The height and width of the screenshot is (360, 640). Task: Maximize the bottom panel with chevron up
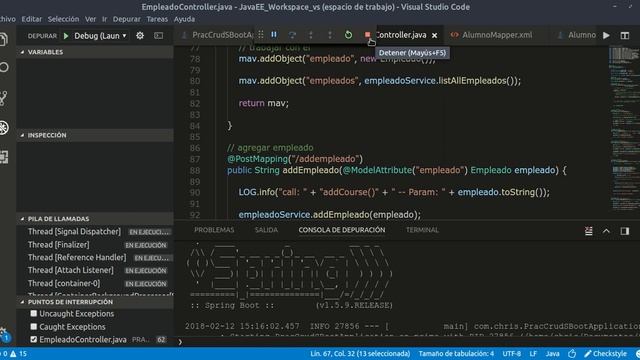point(606,231)
